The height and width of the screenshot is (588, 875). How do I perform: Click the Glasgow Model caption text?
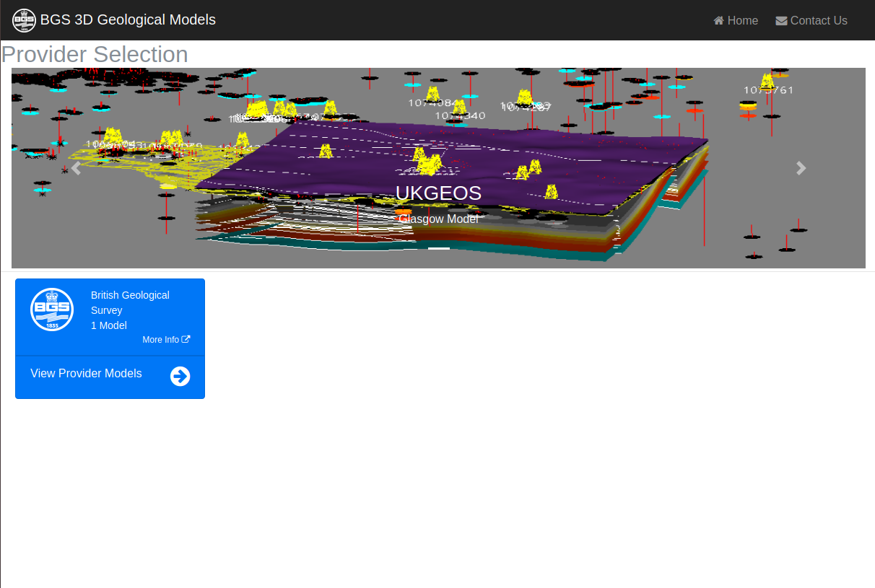point(438,219)
